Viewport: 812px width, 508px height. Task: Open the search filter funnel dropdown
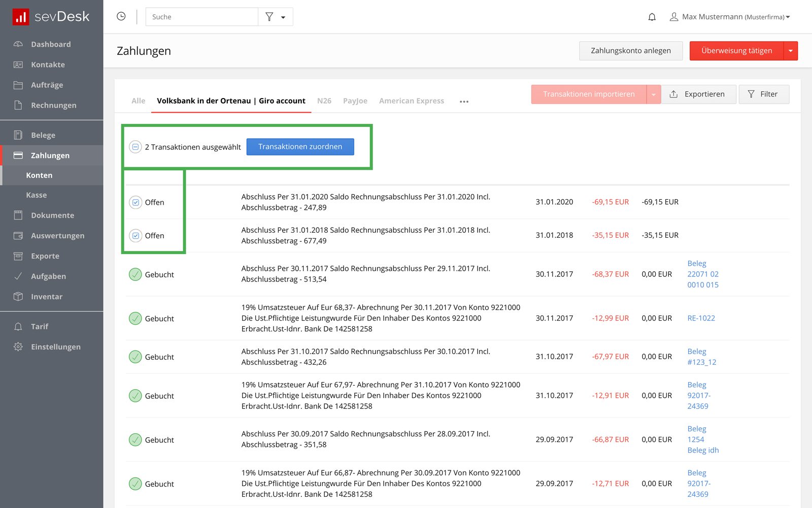pos(276,17)
